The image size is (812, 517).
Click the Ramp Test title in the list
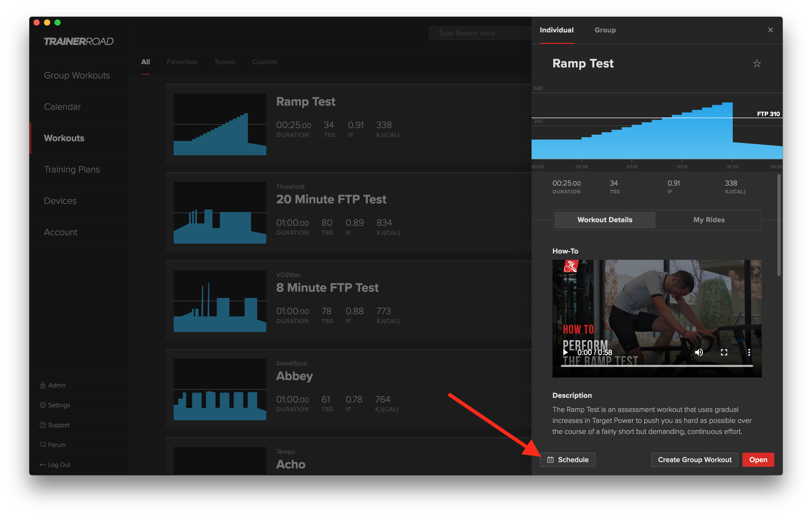pyautogui.click(x=306, y=101)
